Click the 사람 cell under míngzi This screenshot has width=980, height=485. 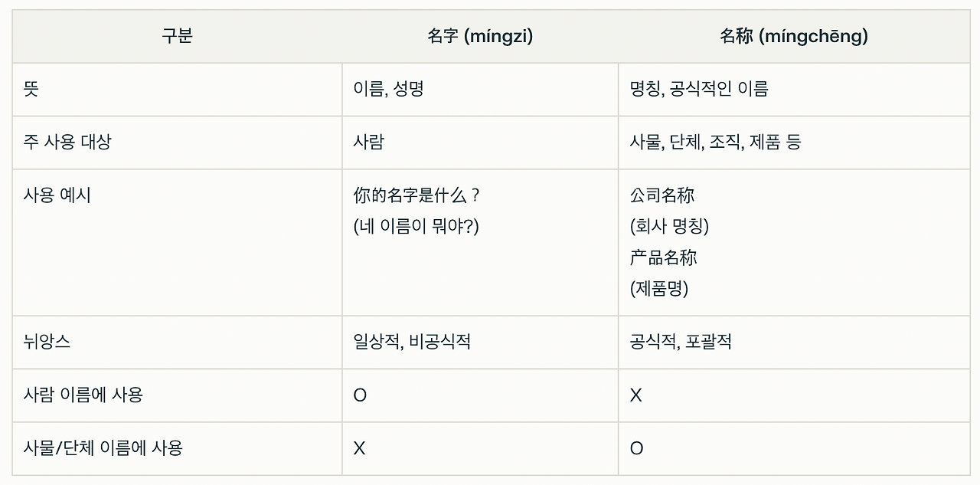tap(369, 142)
